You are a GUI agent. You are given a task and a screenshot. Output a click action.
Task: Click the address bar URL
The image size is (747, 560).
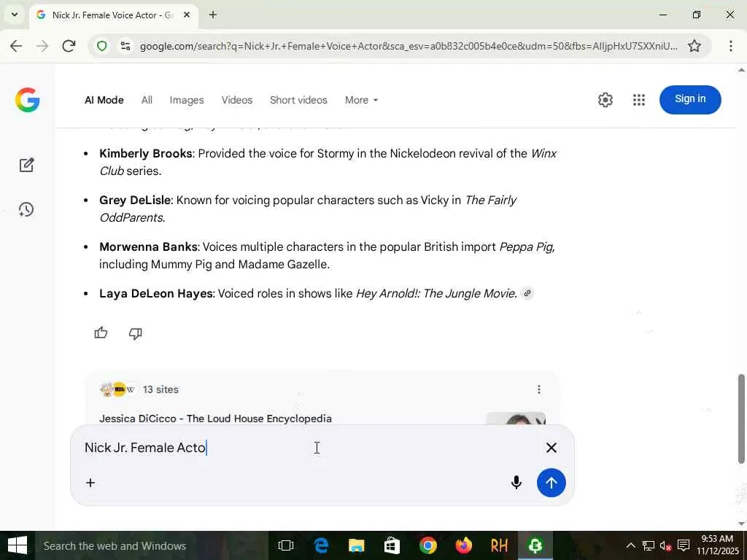(409, 46)
